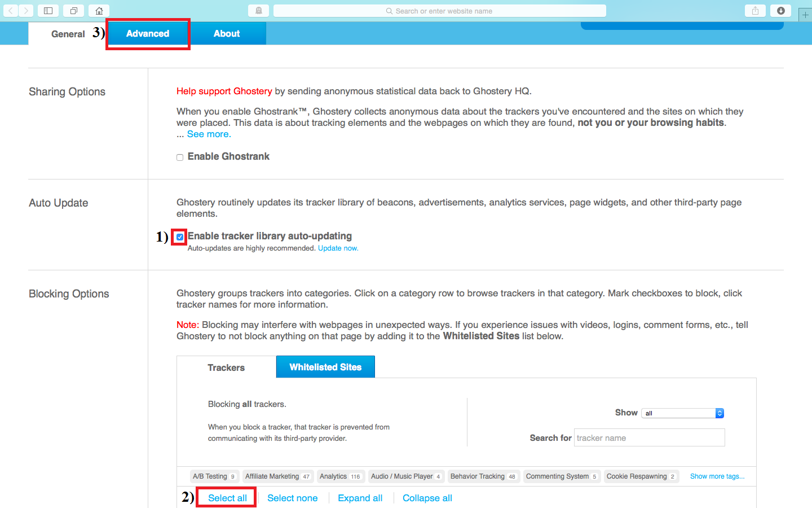Open the Show filter dropdown

682,413
